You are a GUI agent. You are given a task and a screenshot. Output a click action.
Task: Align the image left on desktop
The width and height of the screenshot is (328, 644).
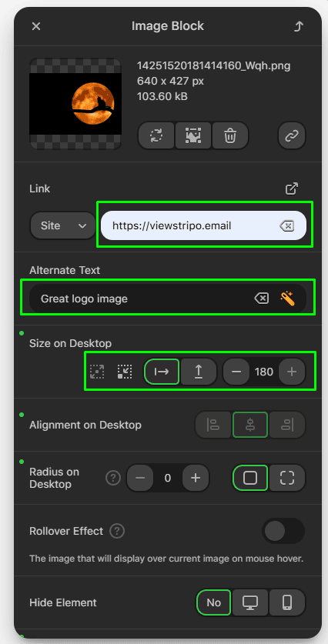pyautogui.click(x=213, y=425)
